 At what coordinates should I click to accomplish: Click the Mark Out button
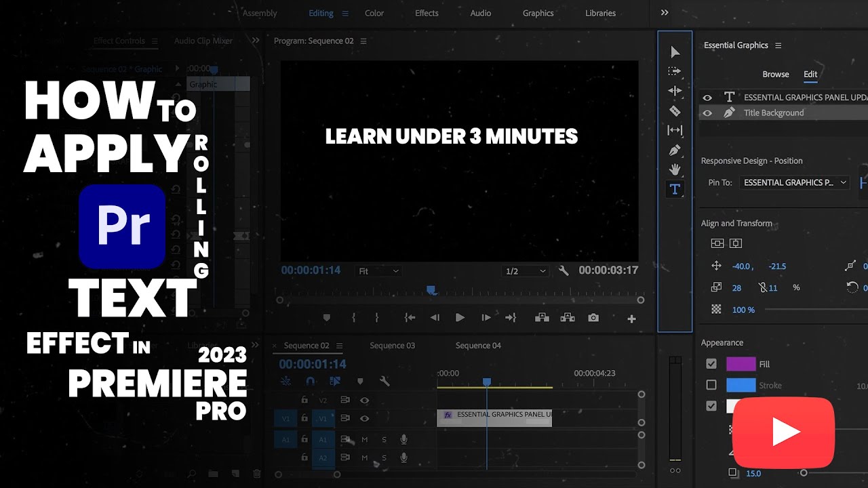point(376,318)
